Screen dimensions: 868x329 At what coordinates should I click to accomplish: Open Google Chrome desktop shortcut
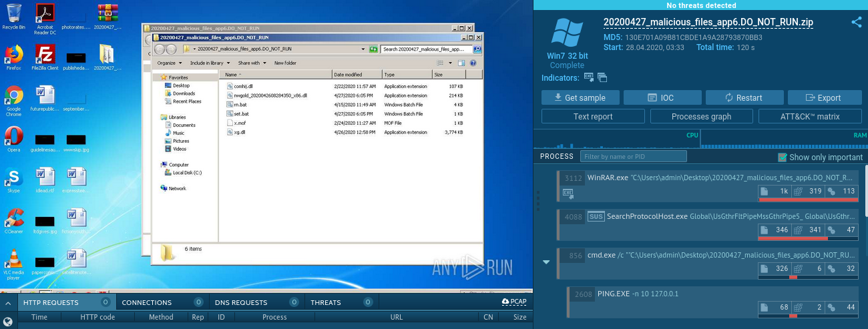pos(13,100)
